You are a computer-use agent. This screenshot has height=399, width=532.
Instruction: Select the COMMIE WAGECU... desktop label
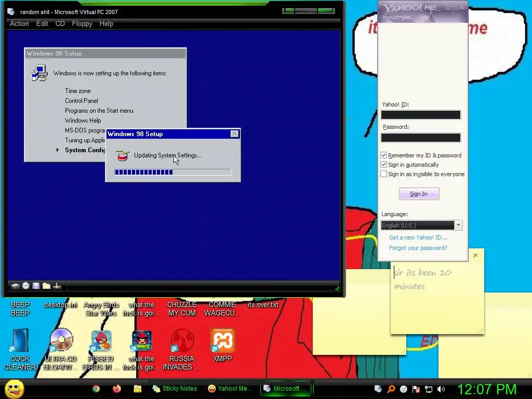click(222, 309)
